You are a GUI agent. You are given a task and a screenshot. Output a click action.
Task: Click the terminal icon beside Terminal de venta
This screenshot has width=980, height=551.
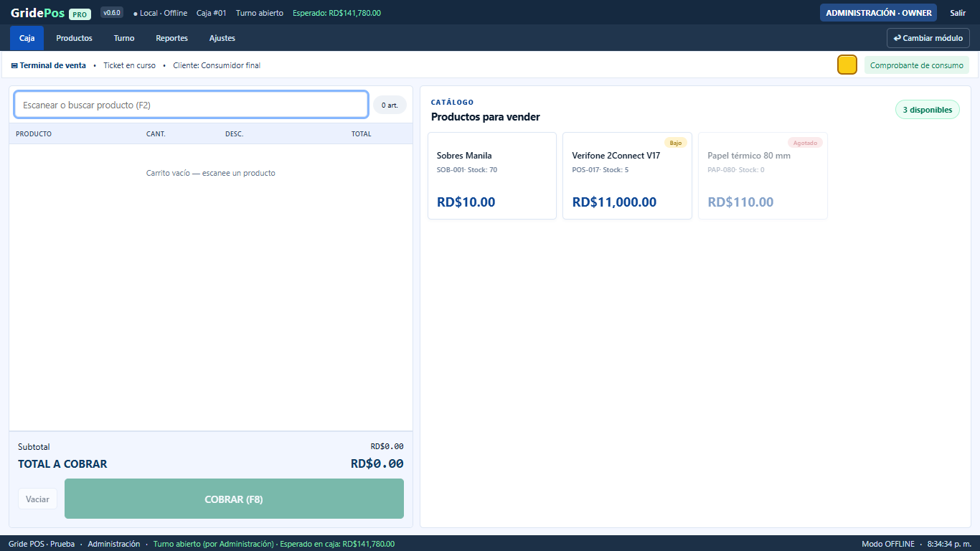point(14,65)
